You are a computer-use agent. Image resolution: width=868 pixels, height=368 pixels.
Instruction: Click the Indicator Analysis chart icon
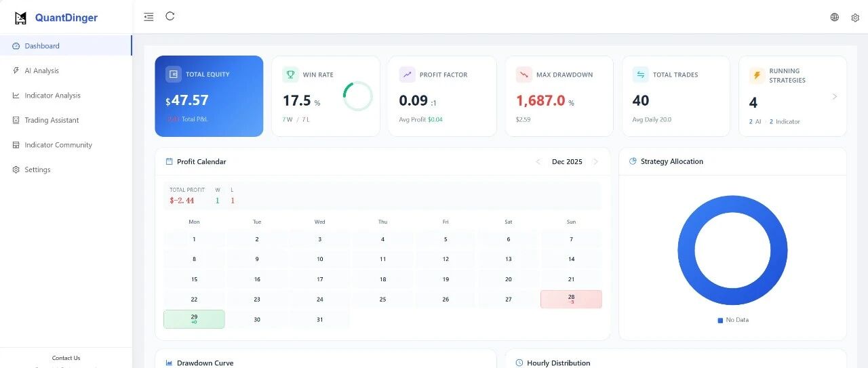coord(16,96)
